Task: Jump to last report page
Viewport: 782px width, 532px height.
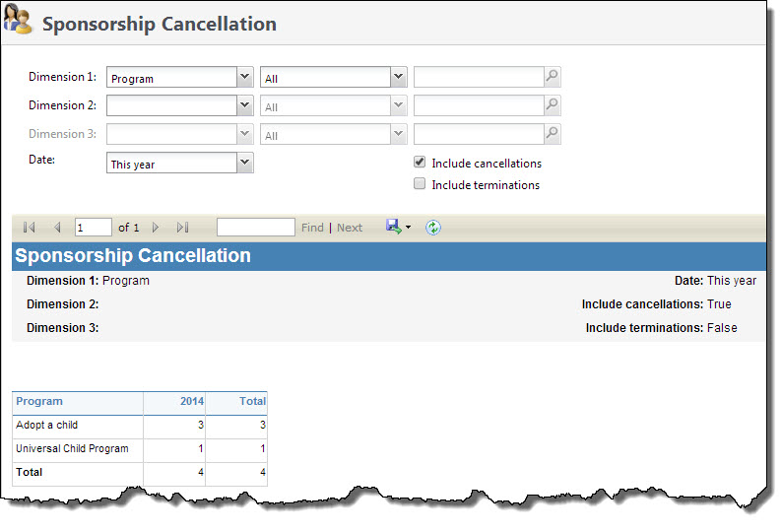Action: pyautogui.click(x=182, y=228)
